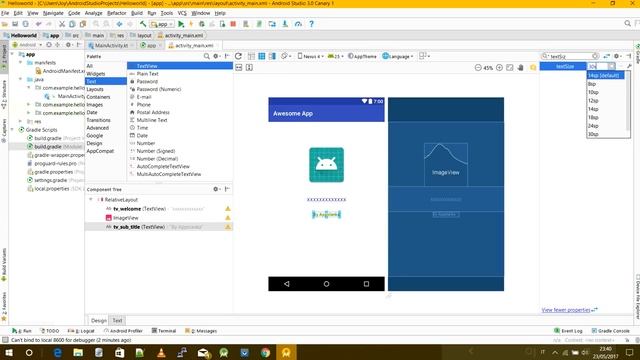The image size is (640, 360).
Task: Open the Event Log panel
Action: (x=568, y=331)
